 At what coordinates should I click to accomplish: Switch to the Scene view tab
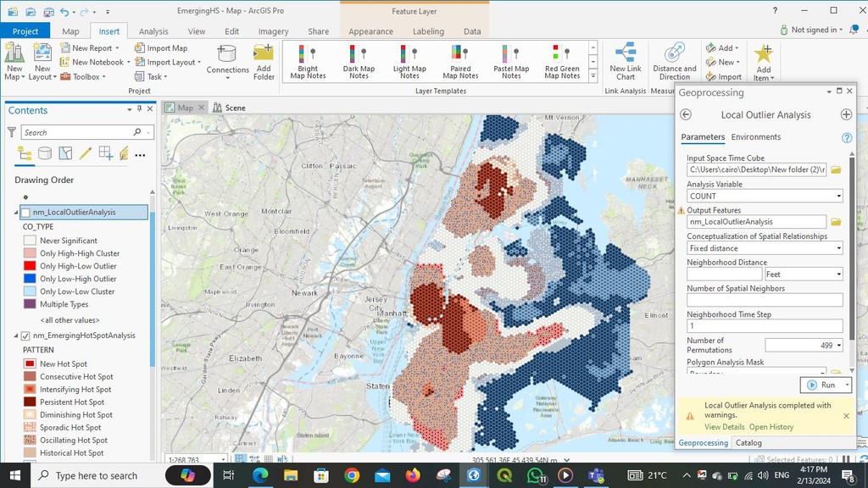click(x=230, y=108)
